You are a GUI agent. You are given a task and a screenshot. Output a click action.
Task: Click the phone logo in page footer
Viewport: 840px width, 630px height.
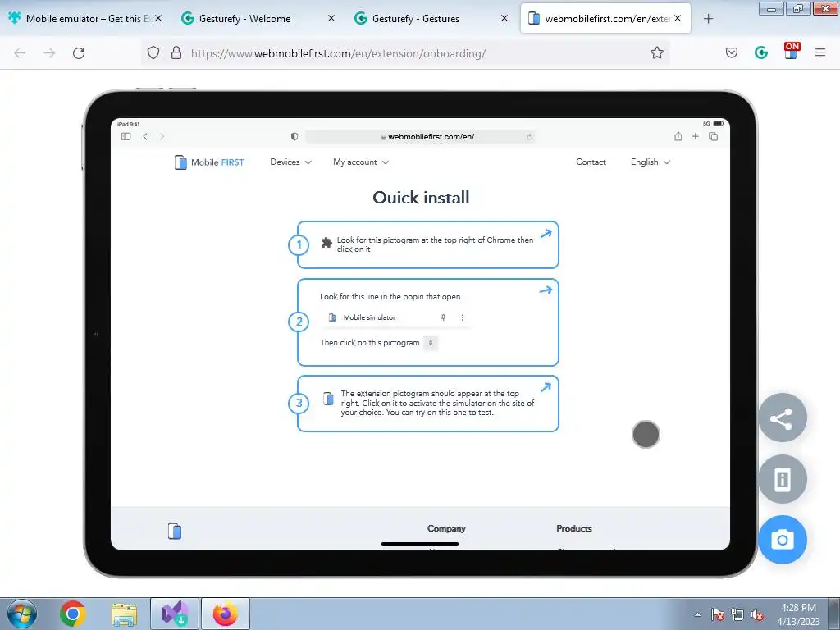(x=175, y=531)
